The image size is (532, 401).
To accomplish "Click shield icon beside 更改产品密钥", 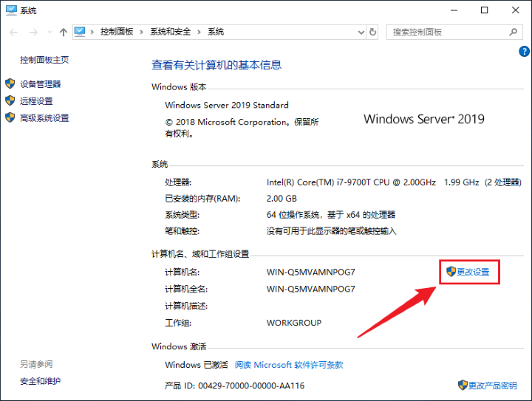I will (463, 385).
